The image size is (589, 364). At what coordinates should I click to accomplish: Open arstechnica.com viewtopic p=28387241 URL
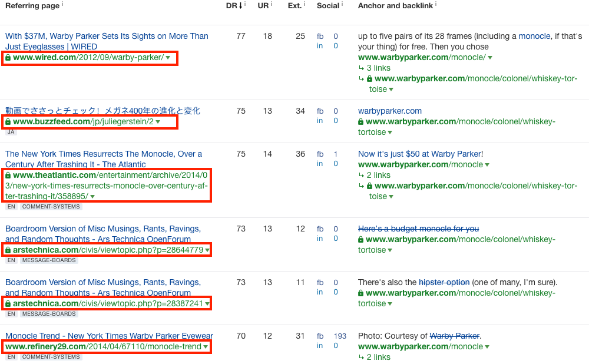click(x=108, y=303)
